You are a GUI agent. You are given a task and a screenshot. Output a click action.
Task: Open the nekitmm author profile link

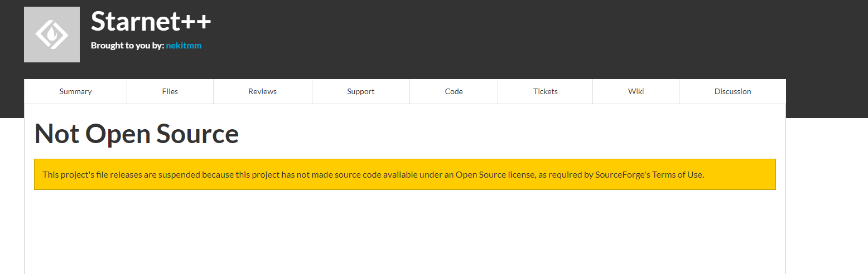tap(184, 46)
